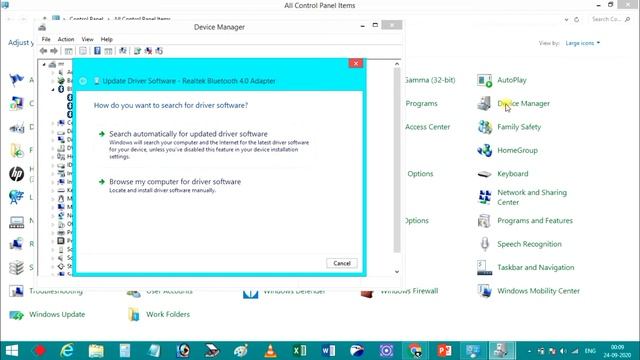Click the Windows Start button

click(x=11, y=351)
